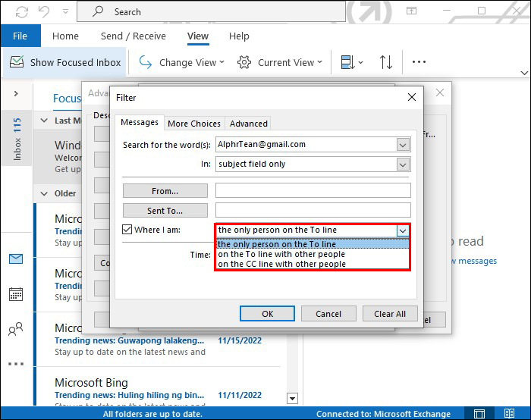The height and width of the screenshot is (420, 531).
Task: Open the Microsoft Bing 11/11/2022 message
Action: click(x=158, y=387)
